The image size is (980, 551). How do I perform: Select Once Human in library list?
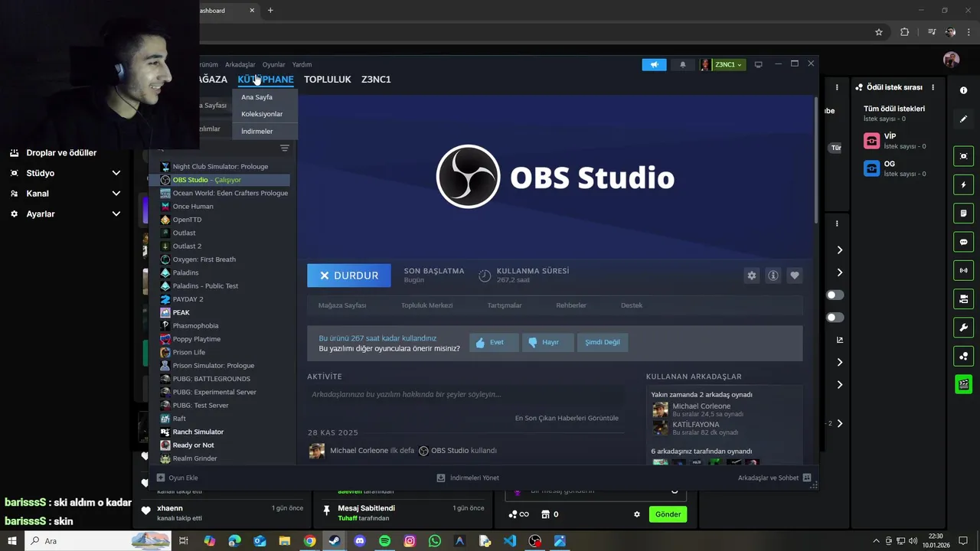coord(193,207)
